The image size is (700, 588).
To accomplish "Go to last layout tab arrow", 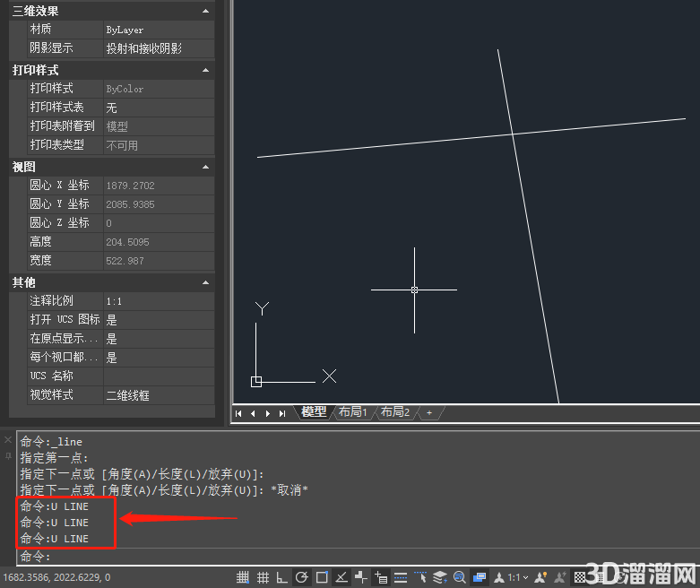I will pos(282,413).
